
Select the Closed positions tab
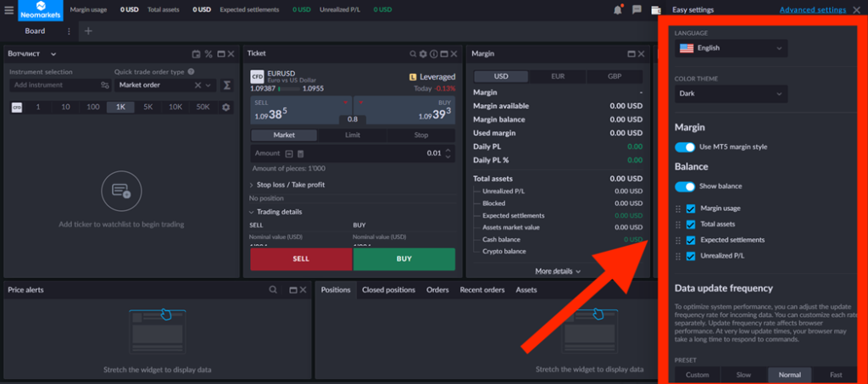tap(388, 290)
